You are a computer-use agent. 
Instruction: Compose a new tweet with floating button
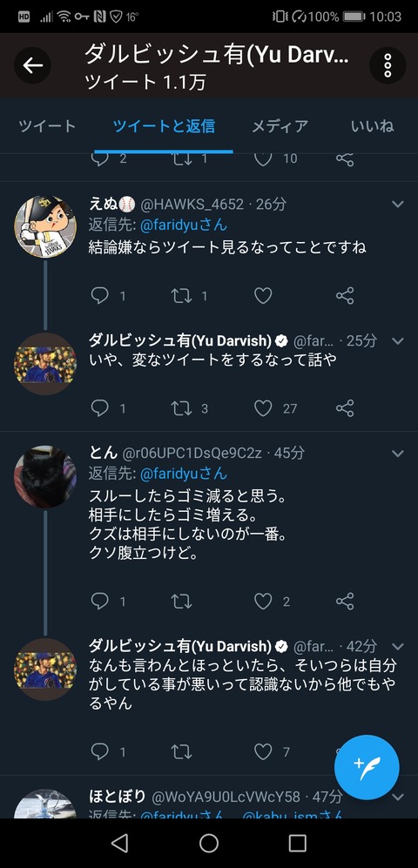coord(367,767)
